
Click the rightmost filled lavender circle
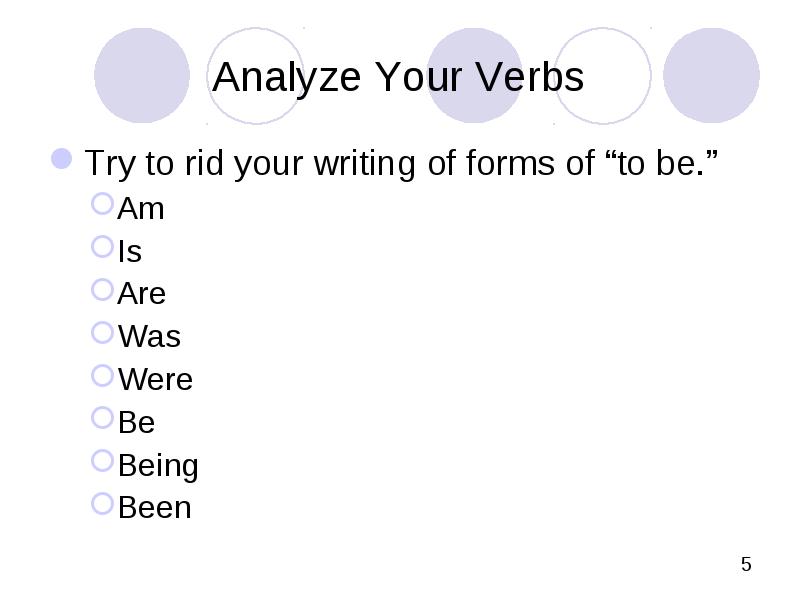pyautogui.click(x=711, y=76)
